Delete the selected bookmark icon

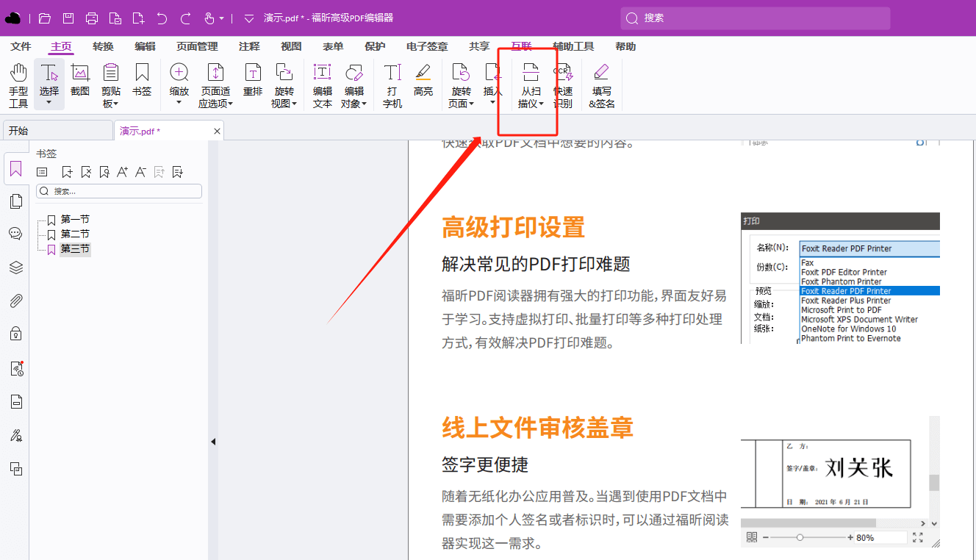click(x=86, y=172)
